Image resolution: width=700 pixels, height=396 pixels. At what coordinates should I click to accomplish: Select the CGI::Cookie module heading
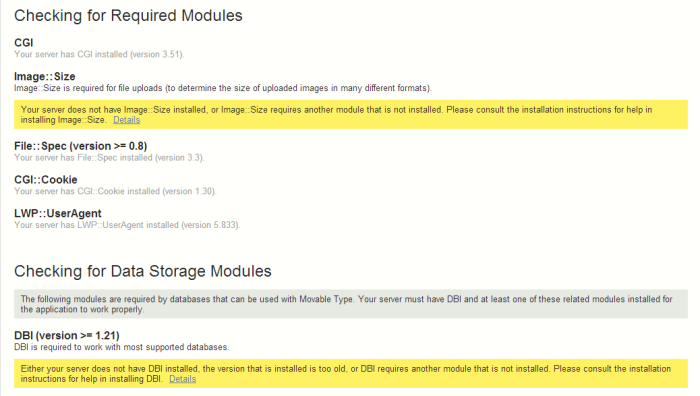pyautogui.click(x=46, y=179)
